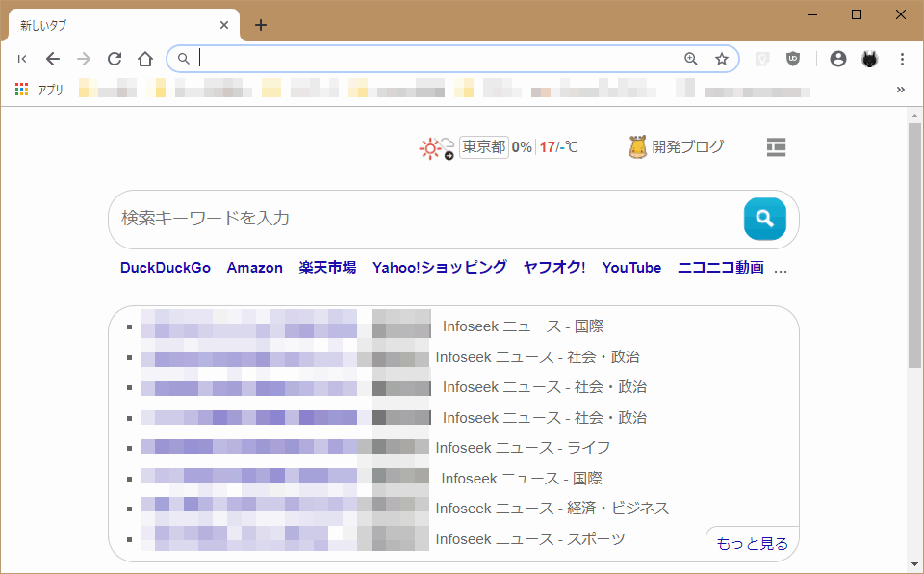The image size is (924, 574).
Task: Open a new tab with plus button
Action: click(261, 25)
